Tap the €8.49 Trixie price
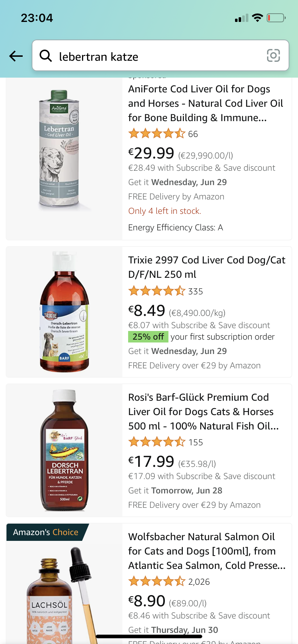 (147, 311)
